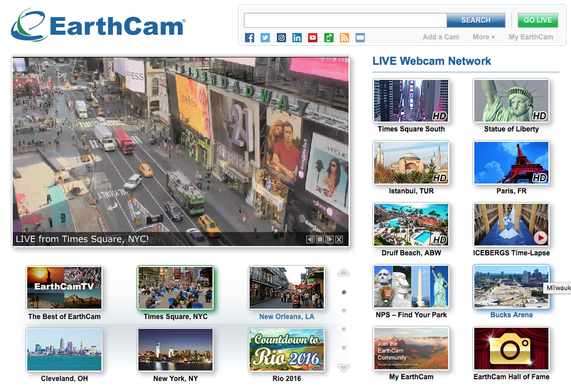Select the fourth carousel page dot
Image resolution: width=571 pixels, height=392 pixels.
(x=344, y=348)
